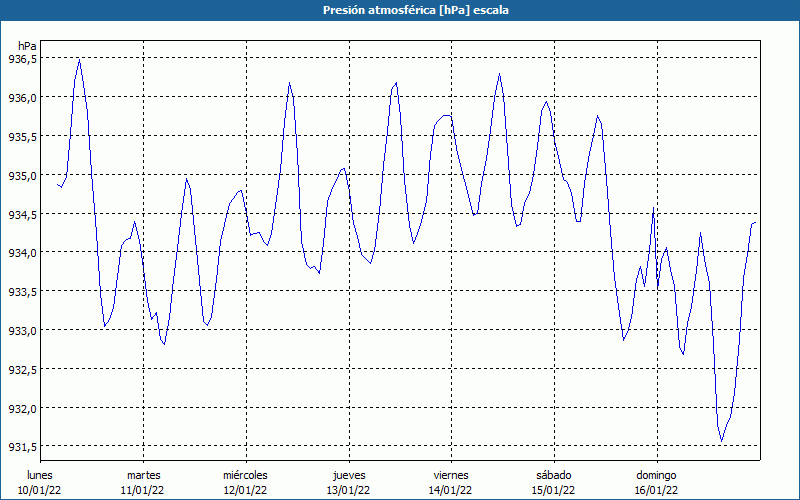The height and width of the screenshot is (500, 800).
Task: Click the highest pressure peak on lunes
Action: tap(79, 60)
